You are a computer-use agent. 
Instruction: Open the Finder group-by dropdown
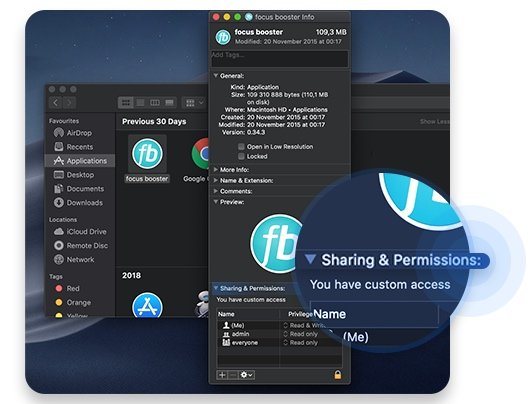tap(194, 102)
